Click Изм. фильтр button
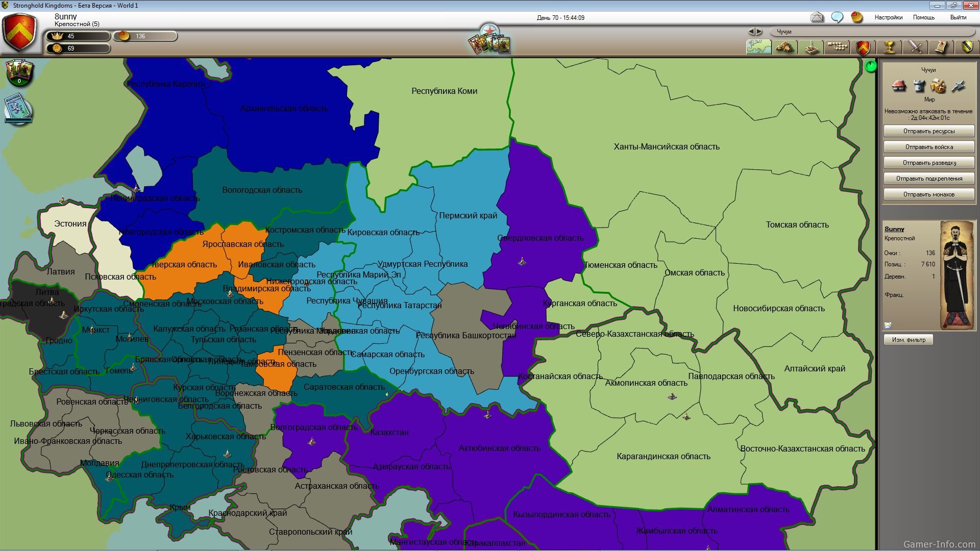Screen dimensions: 980x551 (908, 340)
